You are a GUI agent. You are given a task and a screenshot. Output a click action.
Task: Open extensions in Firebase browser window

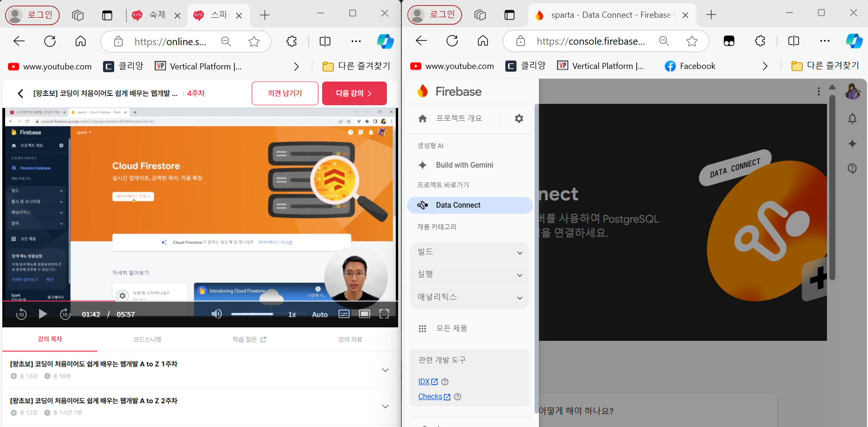coord(760,41)
